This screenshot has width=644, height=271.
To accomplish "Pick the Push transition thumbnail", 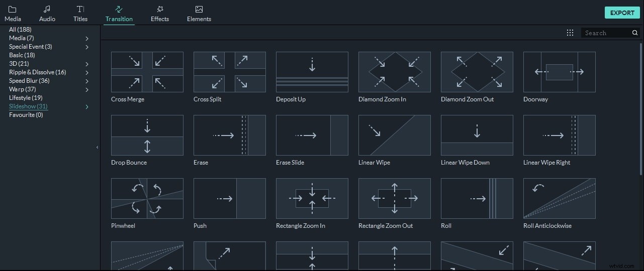I will 230,198.
